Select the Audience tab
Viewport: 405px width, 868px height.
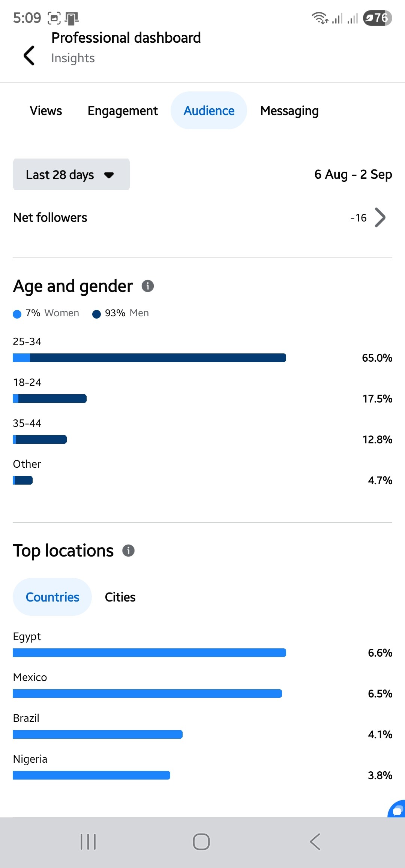[209, 111]
